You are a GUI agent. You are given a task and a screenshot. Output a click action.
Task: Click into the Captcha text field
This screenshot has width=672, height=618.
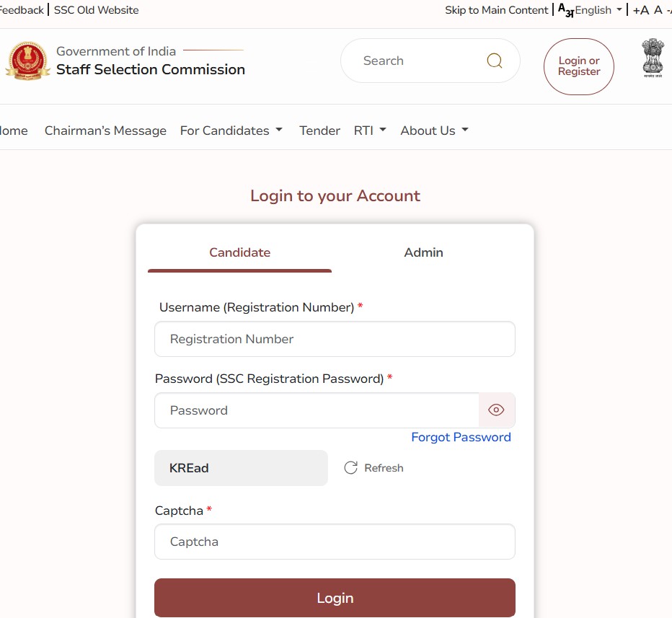point(335,542)
